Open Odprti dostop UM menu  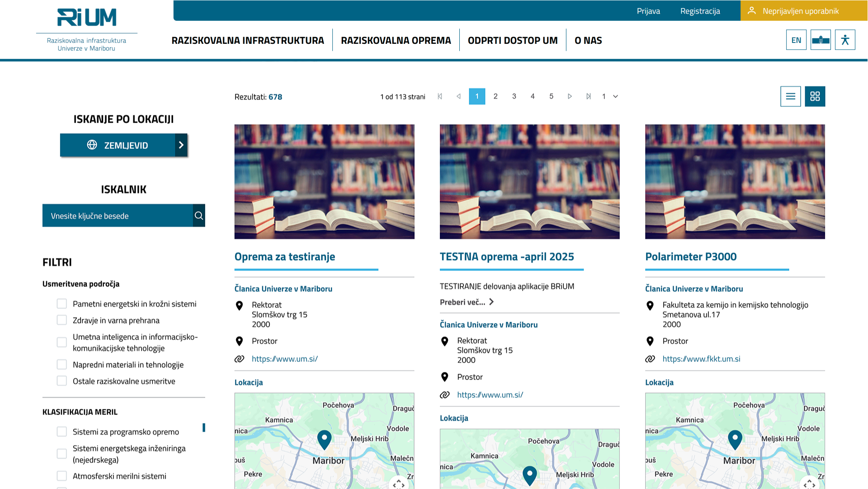coord(512,40)
